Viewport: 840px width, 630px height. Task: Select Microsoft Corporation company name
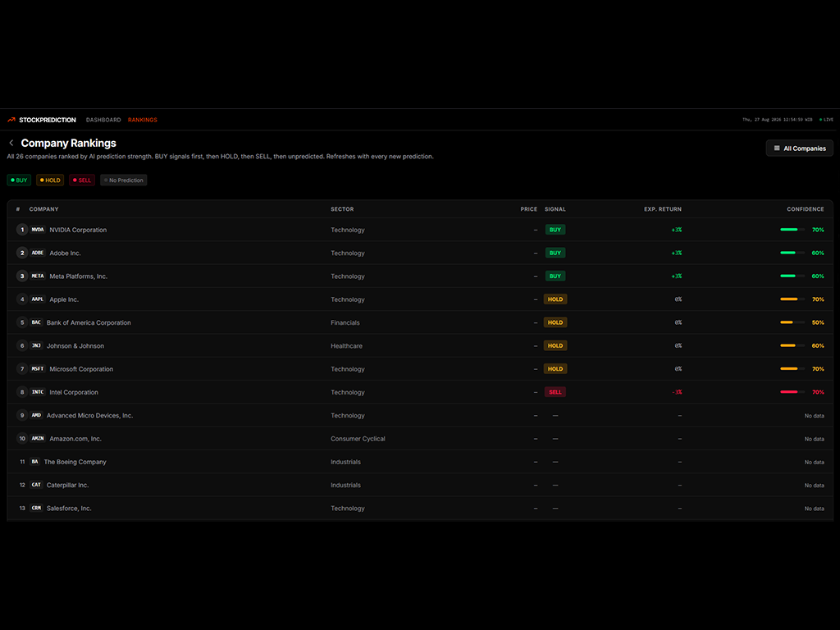pos(81,369)
